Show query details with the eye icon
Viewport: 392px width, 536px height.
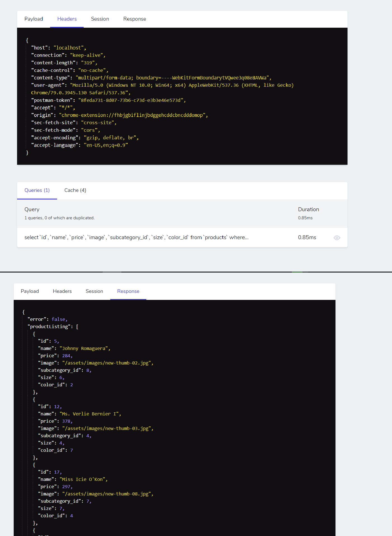tap(337, 238)
